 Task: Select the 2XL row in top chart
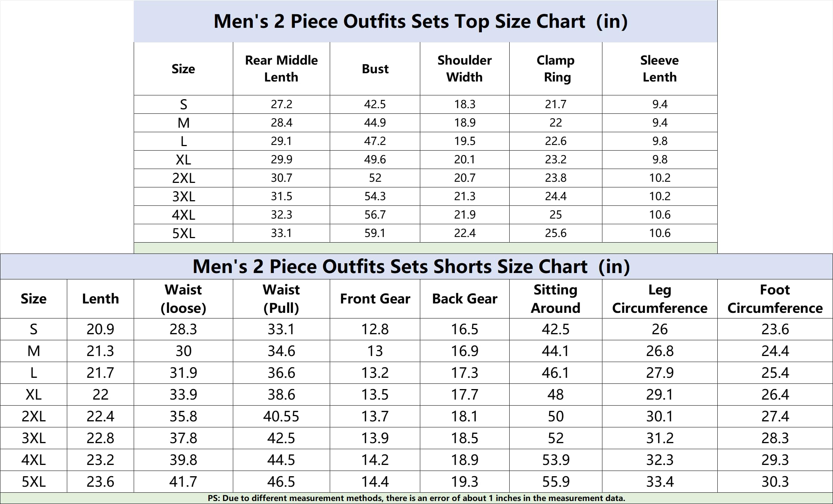pyautogui.click(x=183, y=178)
